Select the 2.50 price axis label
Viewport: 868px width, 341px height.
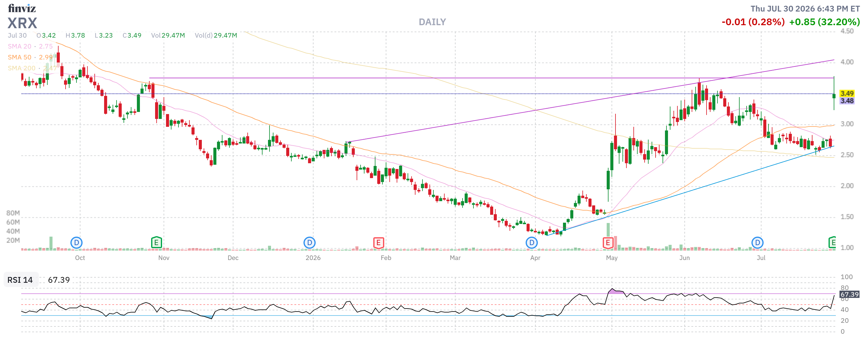847,155
